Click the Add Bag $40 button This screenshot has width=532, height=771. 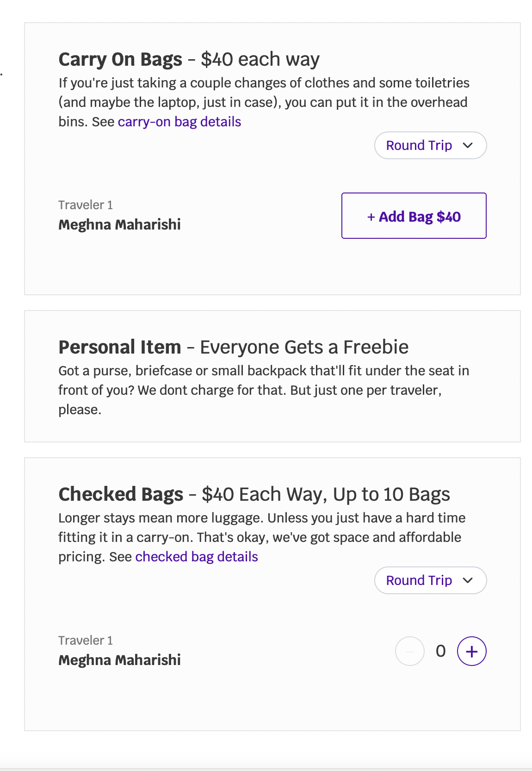click(x=414, y=216)
